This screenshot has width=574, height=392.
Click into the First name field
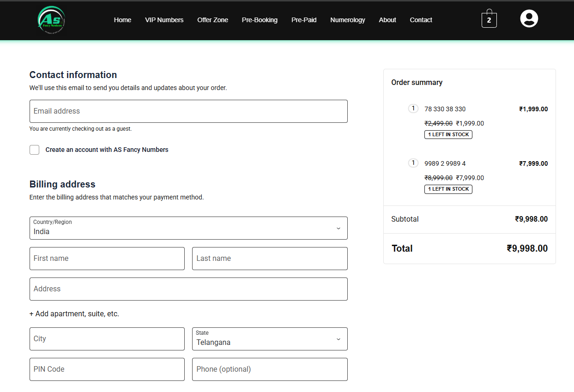107,259
